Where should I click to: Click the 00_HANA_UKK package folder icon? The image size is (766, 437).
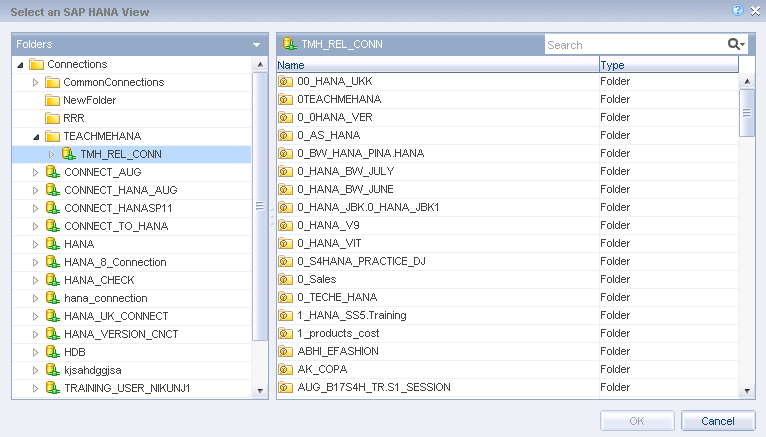[x=285, y=81]
